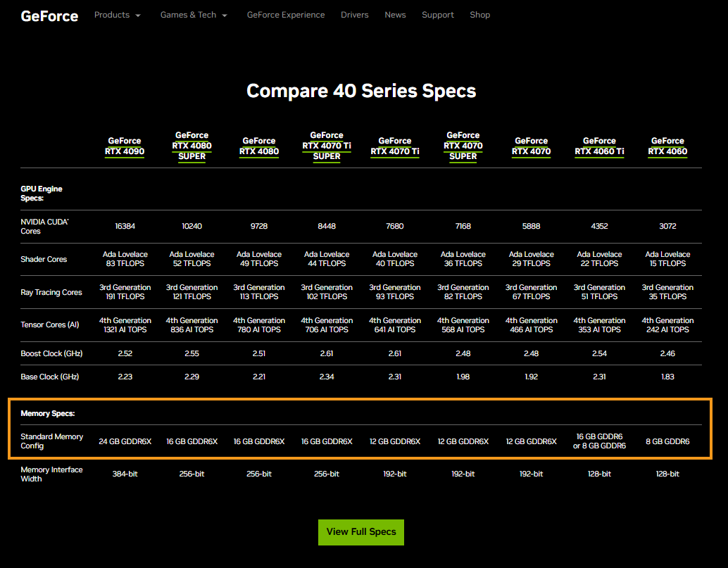The image size is (728, 568).
Task: Select boost clock value 2.52
Action: coord(125,353)
